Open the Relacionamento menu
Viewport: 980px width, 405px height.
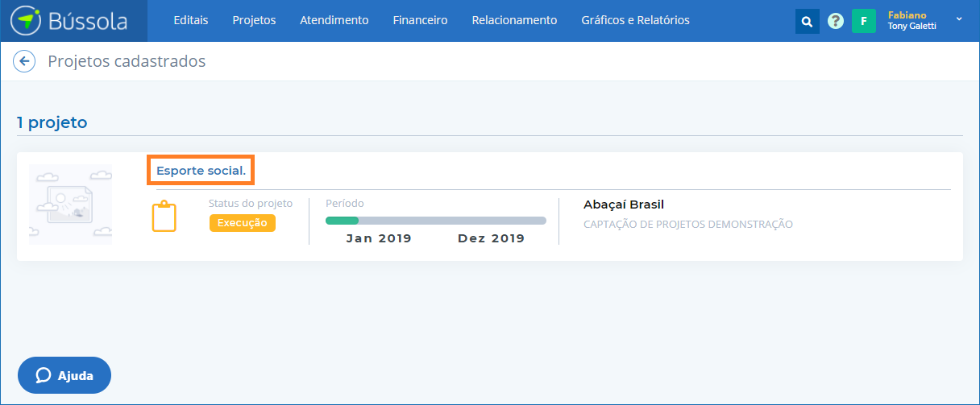coord(514,20)
